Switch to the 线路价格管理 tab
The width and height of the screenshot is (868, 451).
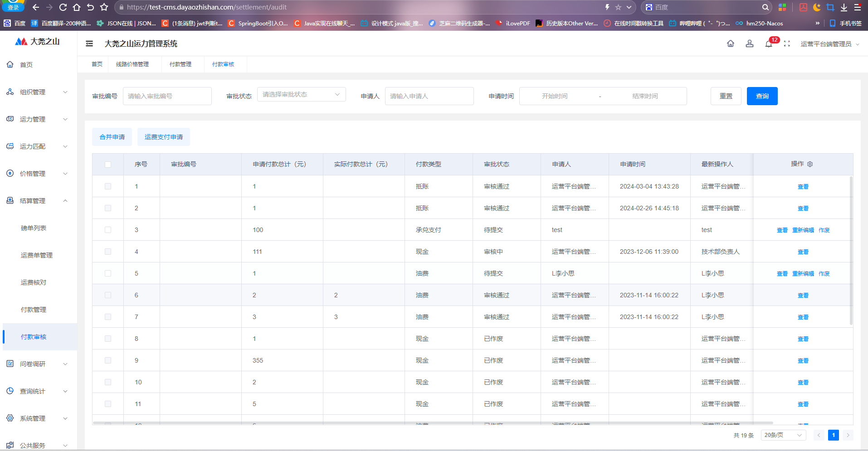pyautogui.click(x=132, y=64)
